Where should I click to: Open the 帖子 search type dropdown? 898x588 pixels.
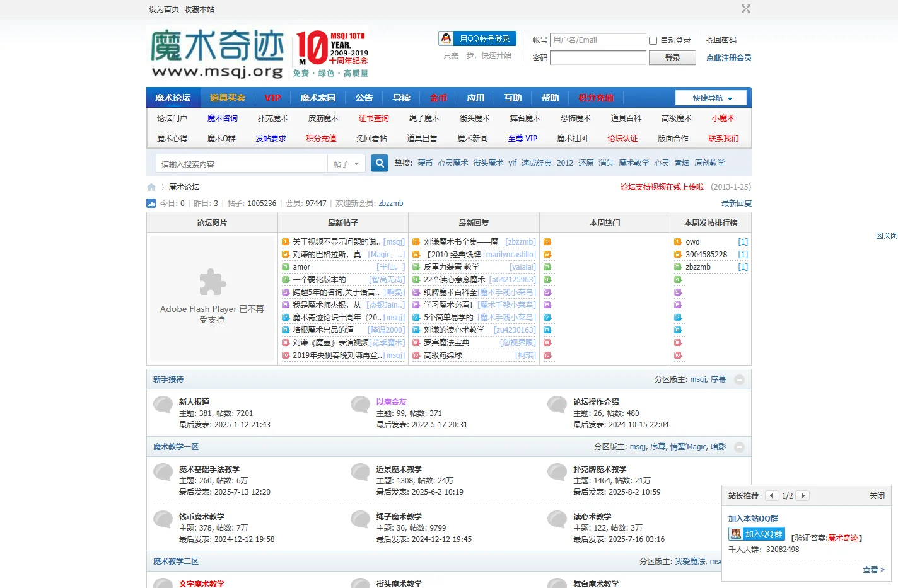pos(346,164)
